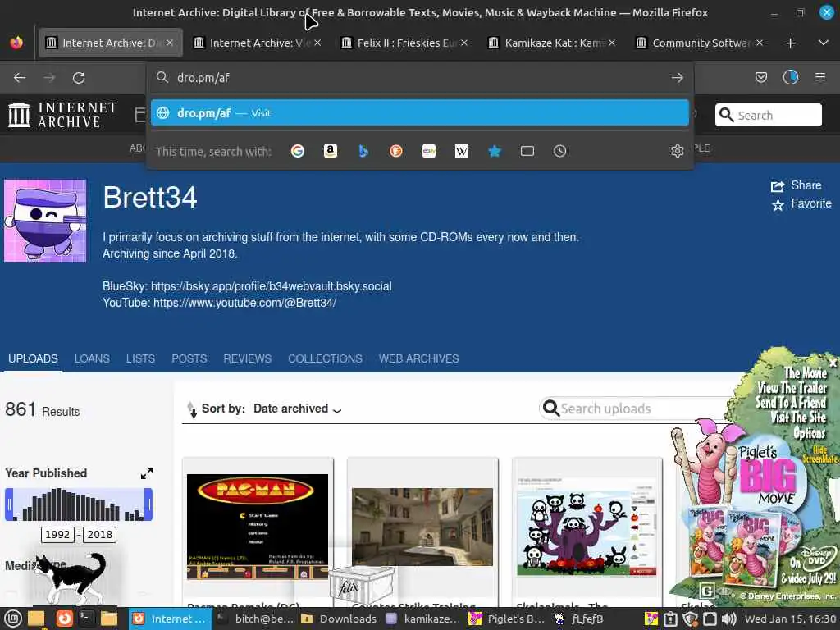The height and width of the screenshot is (630, 840).
Task: Close the Felix II browser tab
Action: [464, 43]
